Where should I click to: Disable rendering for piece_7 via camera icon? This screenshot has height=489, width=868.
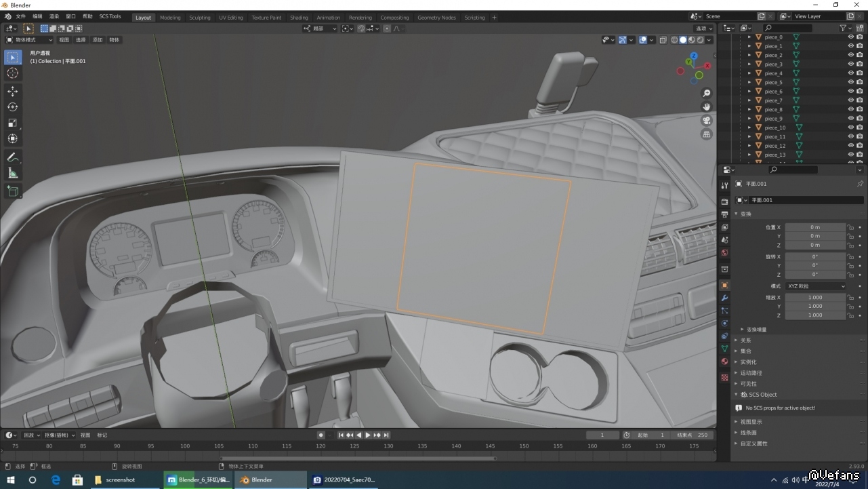pos(859,100)
